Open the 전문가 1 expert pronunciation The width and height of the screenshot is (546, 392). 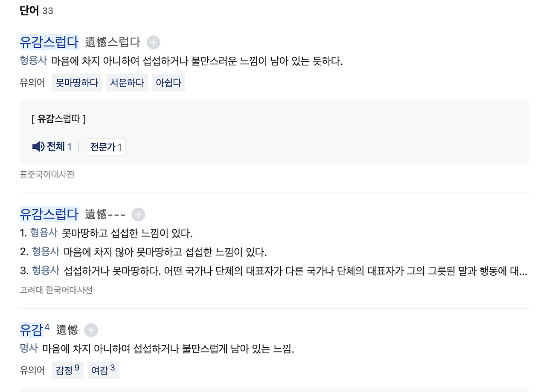106,147
